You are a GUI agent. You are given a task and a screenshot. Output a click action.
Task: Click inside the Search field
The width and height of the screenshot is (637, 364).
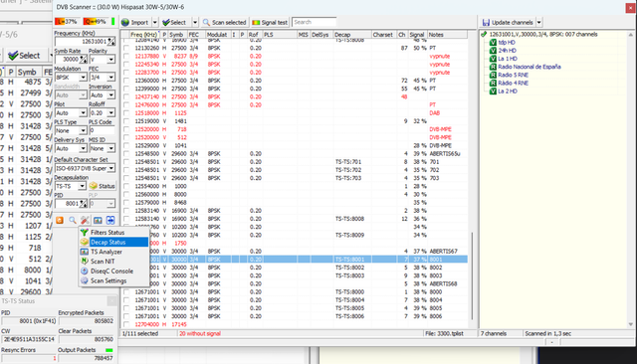click(315, 22)
